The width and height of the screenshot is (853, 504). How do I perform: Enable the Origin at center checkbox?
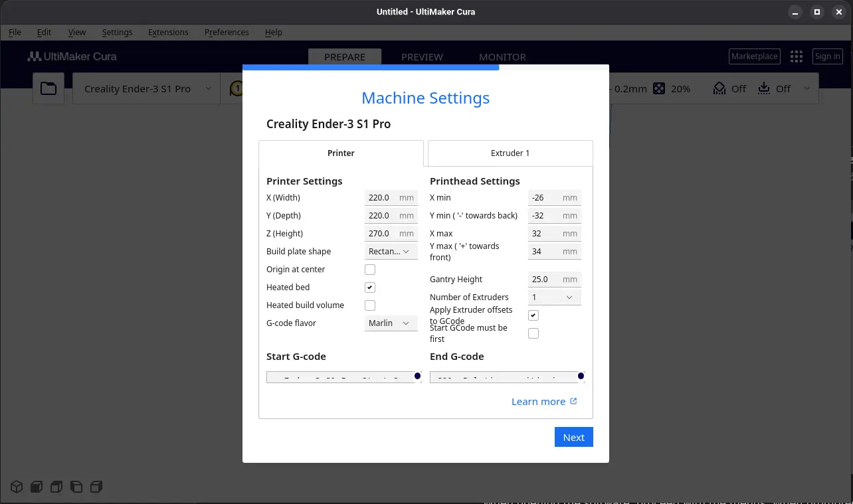(370, 270)
